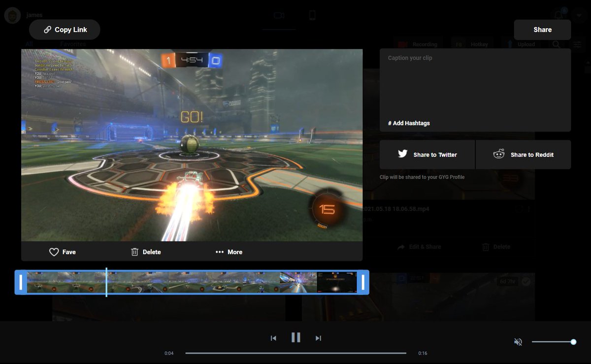Click the last thumbnail frame in the timeline strip

[x=337, y=282]
